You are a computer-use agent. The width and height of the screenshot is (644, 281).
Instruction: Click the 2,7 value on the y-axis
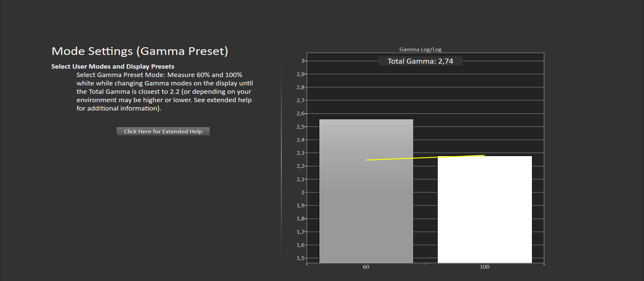tap(301, 100)
